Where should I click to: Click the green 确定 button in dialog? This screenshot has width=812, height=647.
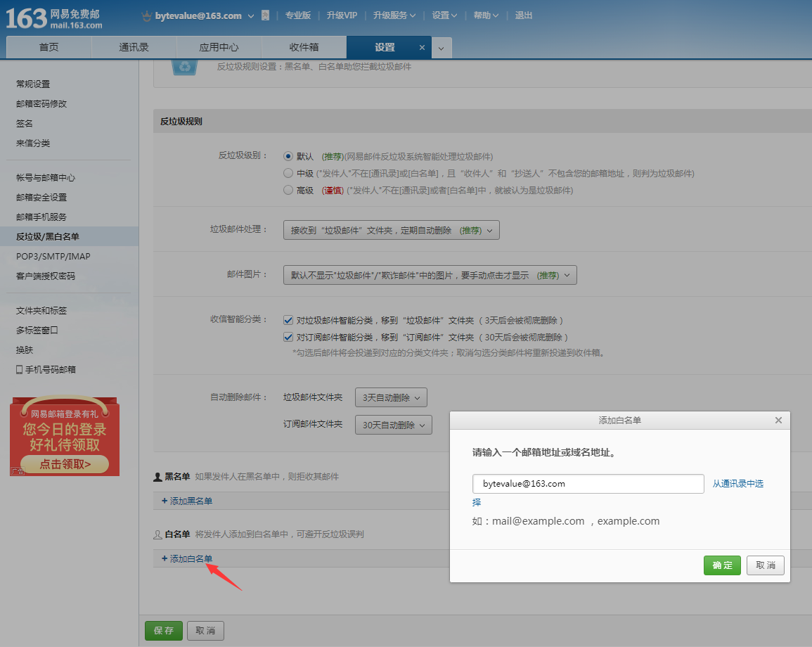point(722,565)
